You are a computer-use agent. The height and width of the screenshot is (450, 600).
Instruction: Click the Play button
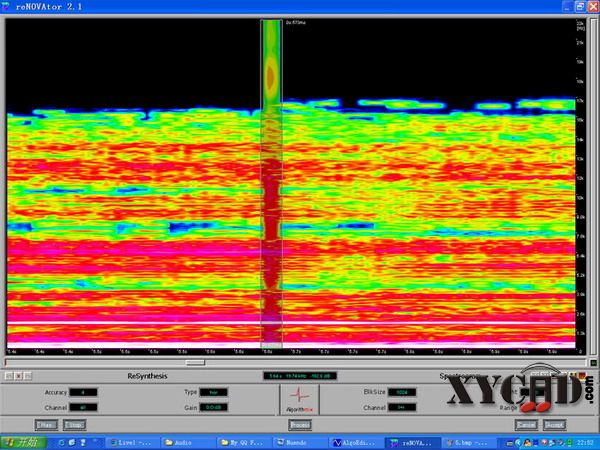pos(46,425)
